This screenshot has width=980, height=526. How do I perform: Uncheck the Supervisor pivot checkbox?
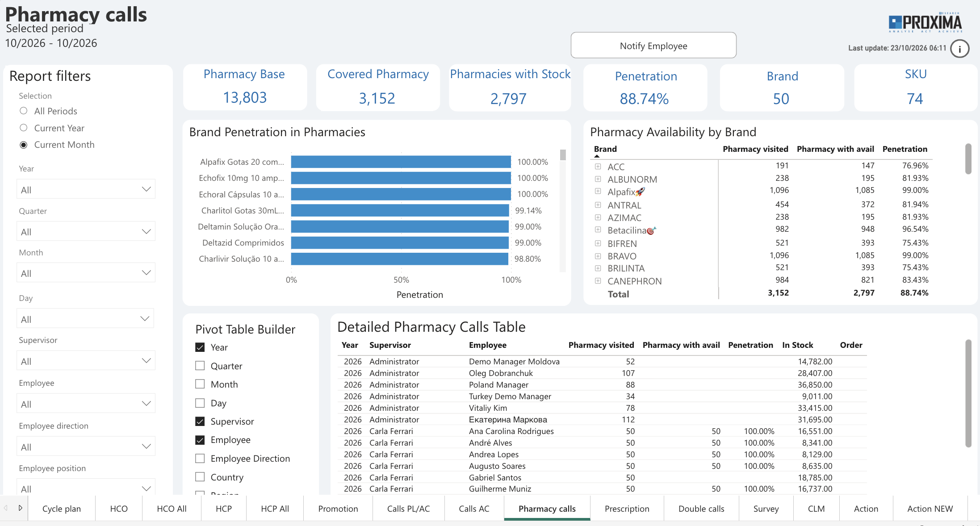point(200,422)
